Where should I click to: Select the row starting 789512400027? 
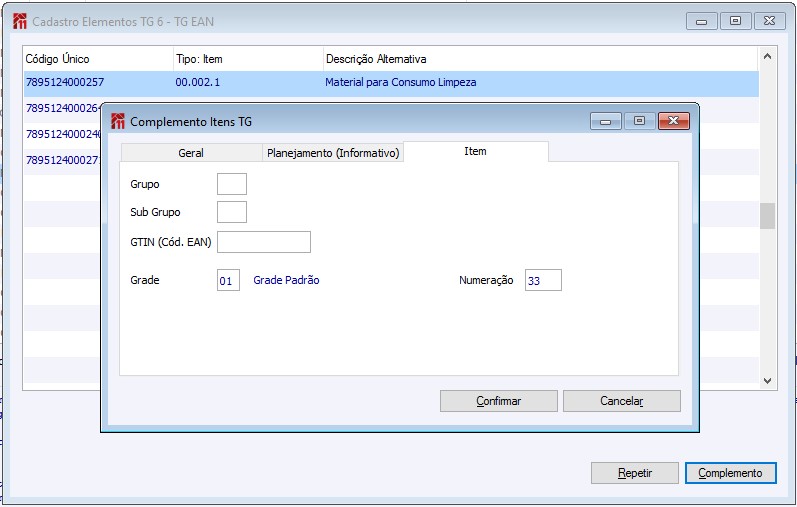[x=63, y=160]
